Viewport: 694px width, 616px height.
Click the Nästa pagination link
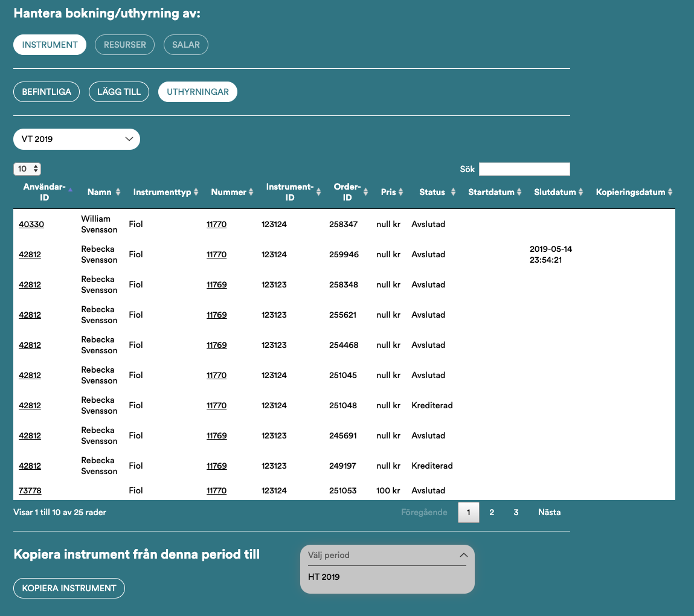point(549,512)
